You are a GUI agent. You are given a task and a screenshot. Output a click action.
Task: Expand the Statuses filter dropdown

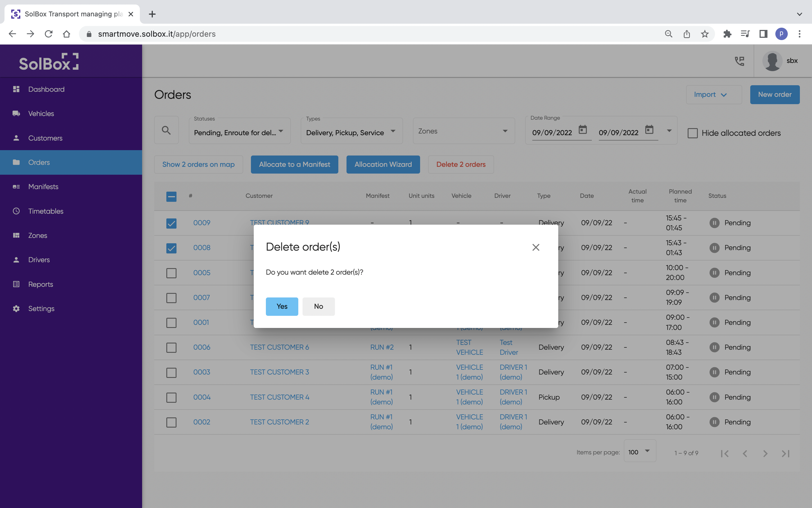coord(240,131)
